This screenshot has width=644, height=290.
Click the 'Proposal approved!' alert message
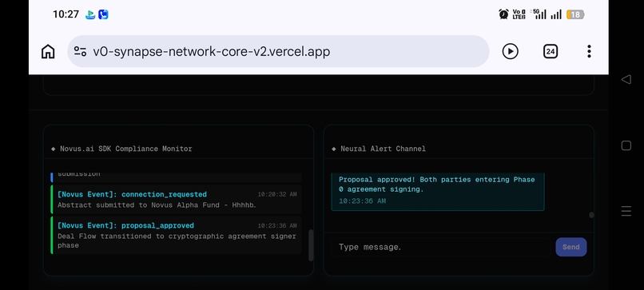point(436,185)
